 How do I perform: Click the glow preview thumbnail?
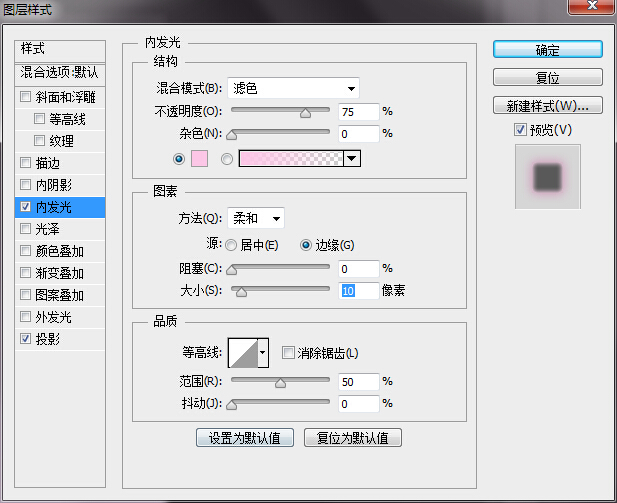coord(547,178)
